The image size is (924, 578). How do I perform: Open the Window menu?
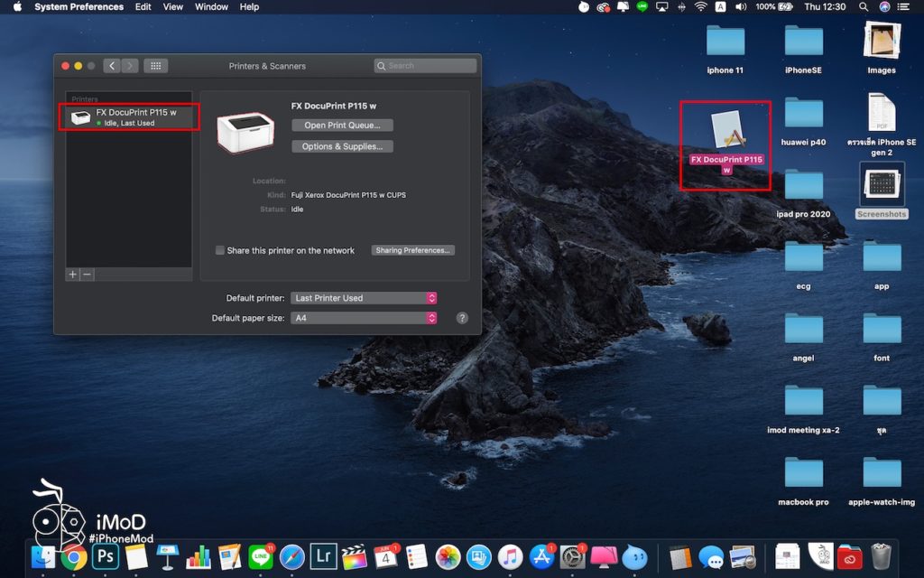[x=211, y=7]
